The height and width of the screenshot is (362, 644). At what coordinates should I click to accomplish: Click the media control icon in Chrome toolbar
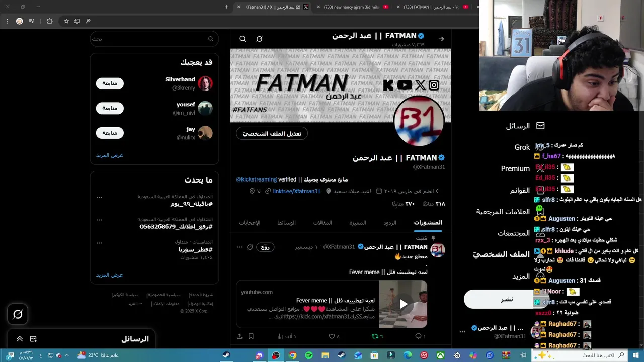(x=32, y=21)
